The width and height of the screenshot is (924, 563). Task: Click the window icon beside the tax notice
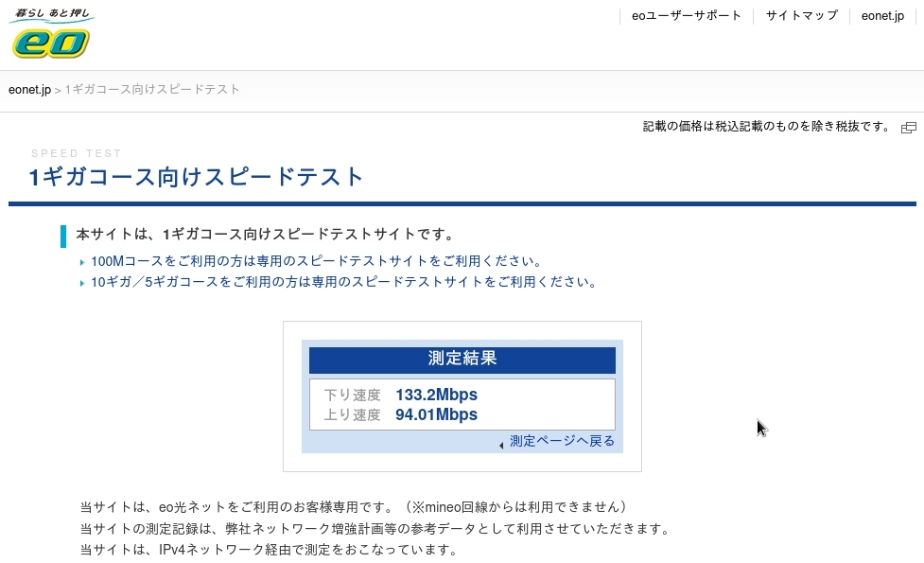point(908,128)
